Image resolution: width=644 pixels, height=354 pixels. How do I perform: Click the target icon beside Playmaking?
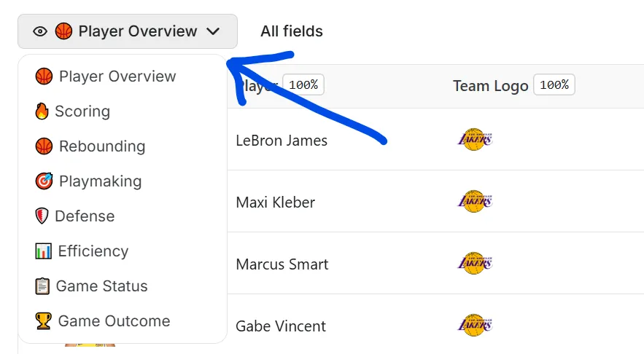point(44,181)
